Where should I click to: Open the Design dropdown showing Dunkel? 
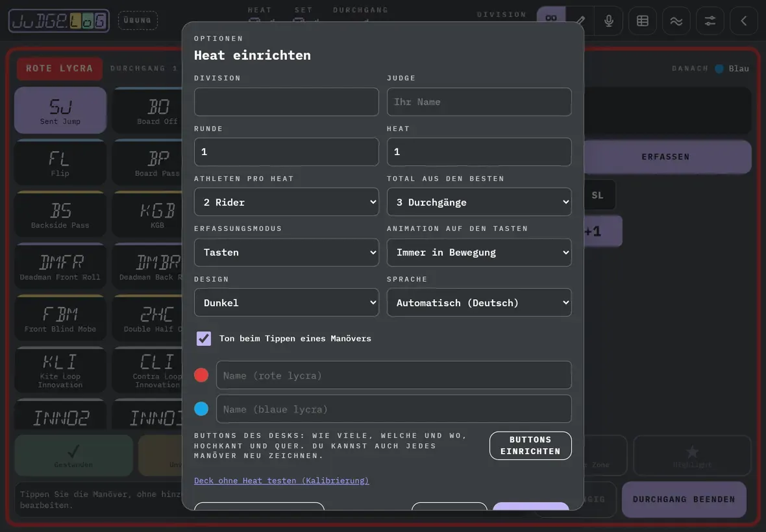coord(286,302)
